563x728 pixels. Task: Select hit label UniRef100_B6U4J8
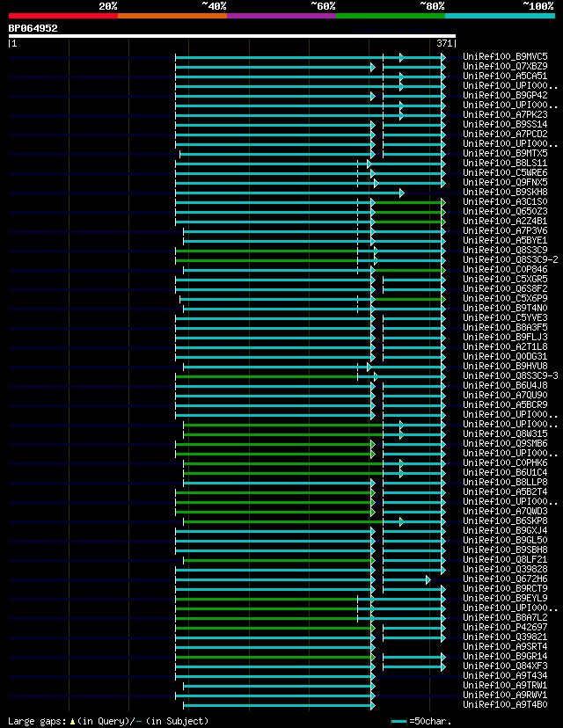point(506,385)
